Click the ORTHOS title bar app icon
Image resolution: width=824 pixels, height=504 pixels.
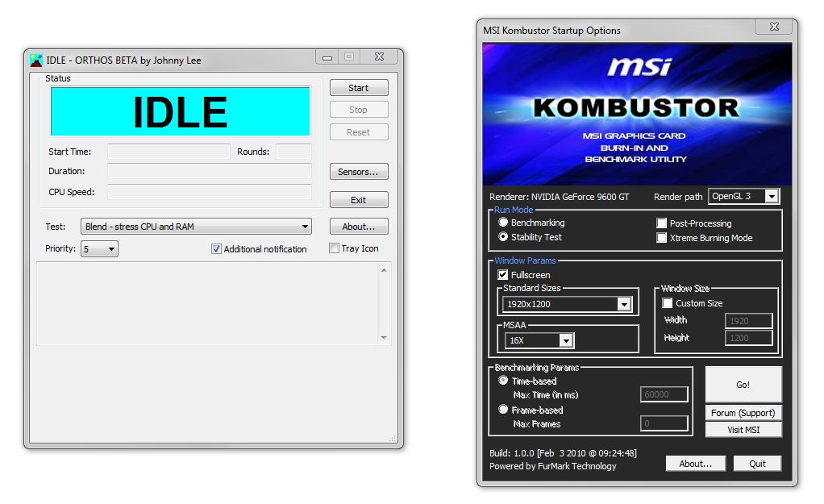pyautogui.click(x=36, y=60)
